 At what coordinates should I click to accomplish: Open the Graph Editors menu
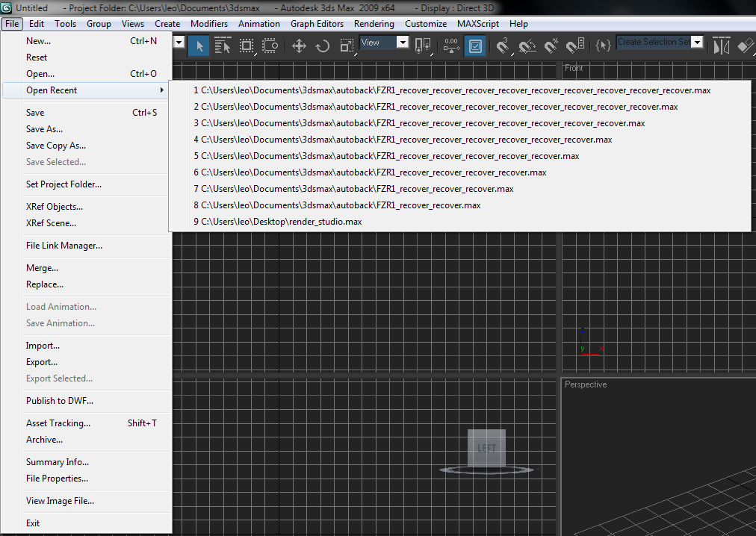tap(317, 24)
